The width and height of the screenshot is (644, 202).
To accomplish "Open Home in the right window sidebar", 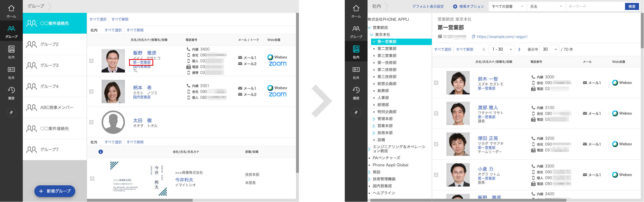I will tap(356, 11).
